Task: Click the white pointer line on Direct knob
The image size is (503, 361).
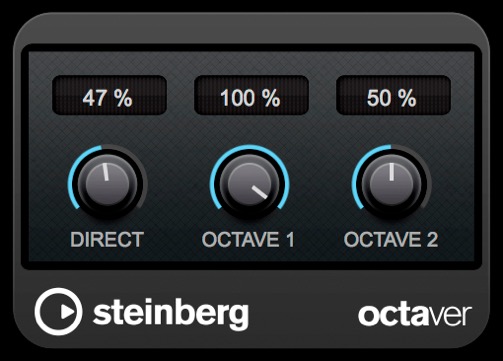Action: [106, 172]
